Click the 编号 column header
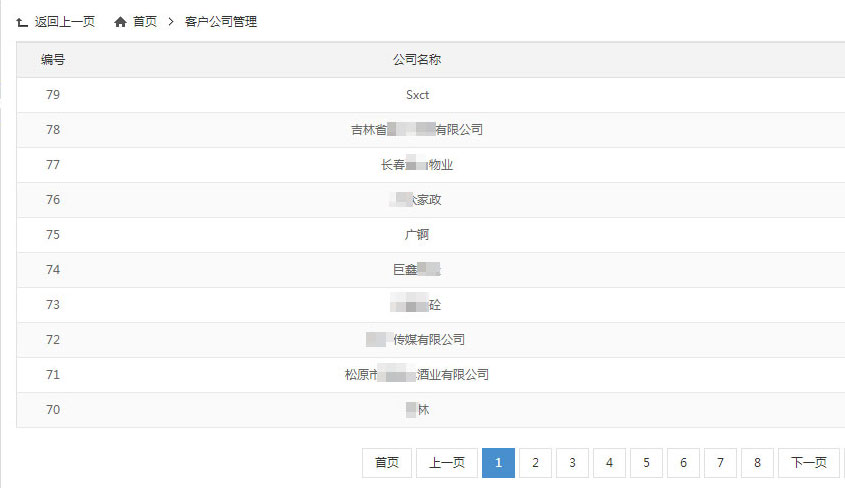This screenshot has width=845, height=488. tap(53, 60)
